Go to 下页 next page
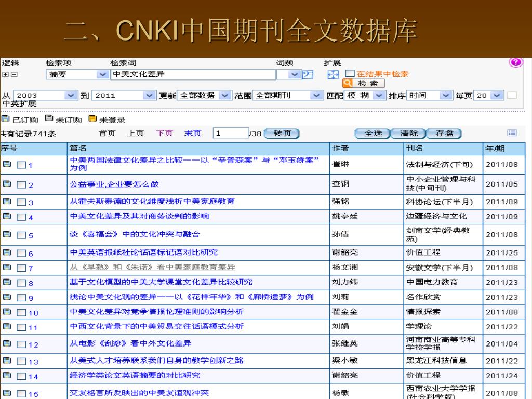Screen dimensions: 532x399 point(165,134)
